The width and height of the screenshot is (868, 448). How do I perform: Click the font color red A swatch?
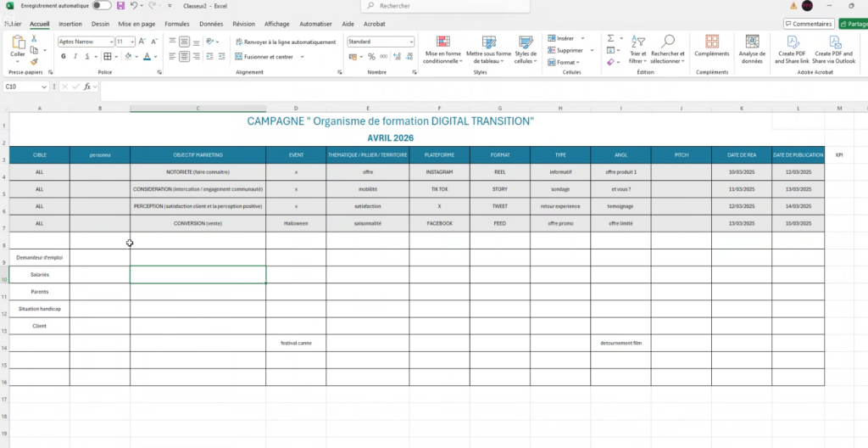click(x=147, y=56)
